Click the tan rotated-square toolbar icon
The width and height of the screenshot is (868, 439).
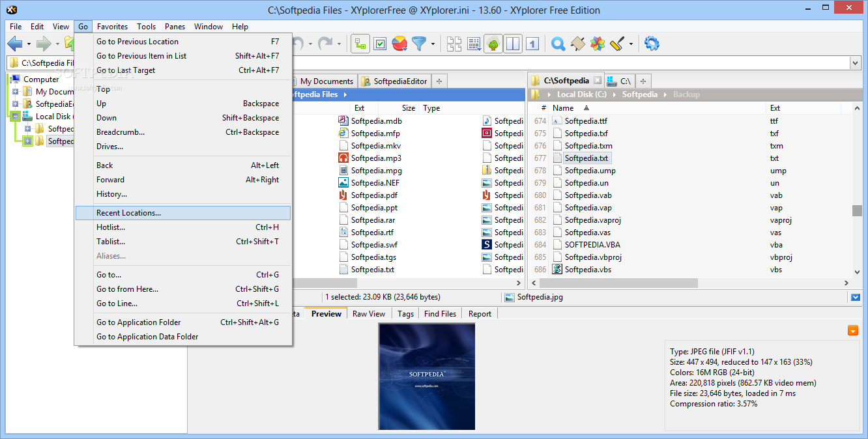577,44
